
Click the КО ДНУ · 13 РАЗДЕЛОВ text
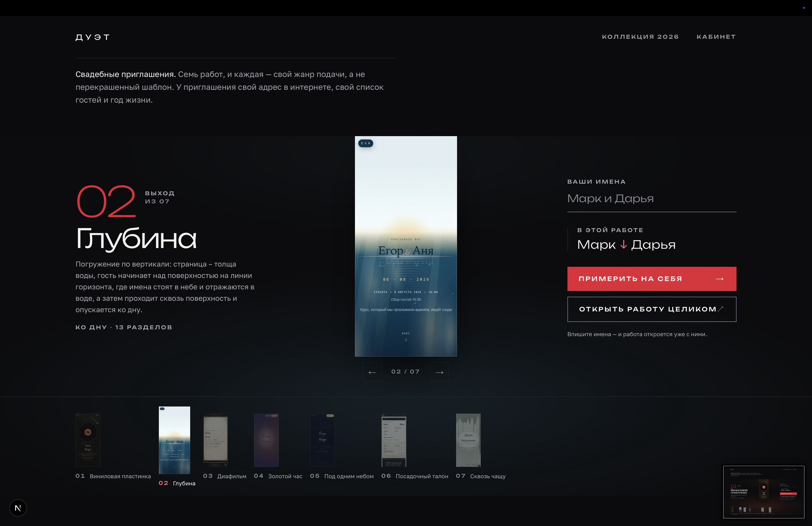124,327
